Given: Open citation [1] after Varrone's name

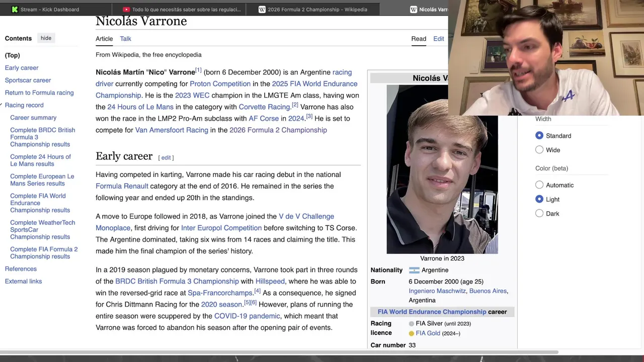Looking at the screenshot, I should coord(198,70).
